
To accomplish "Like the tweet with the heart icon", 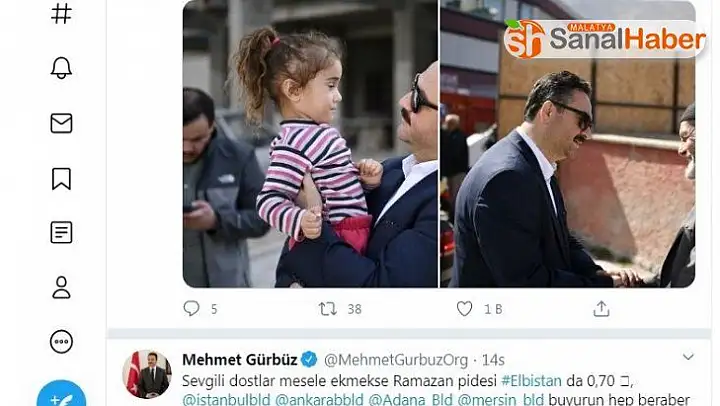I will [464, 309].
